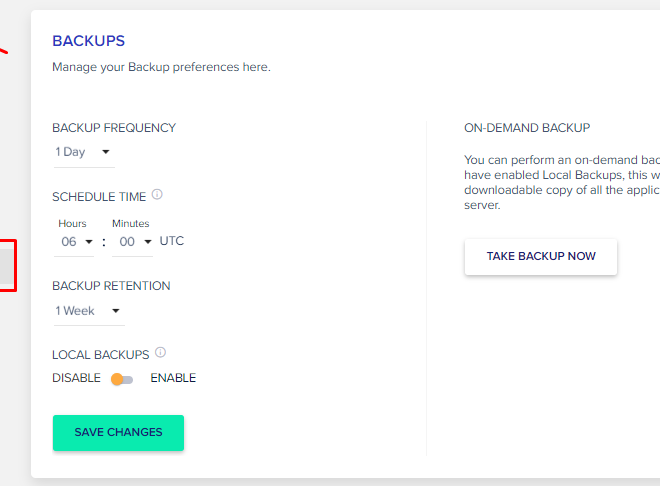The width and height of the screenshot is (660, 486).
Task: Open the Hours dropdown set to 06
Action: click(74, 242)
